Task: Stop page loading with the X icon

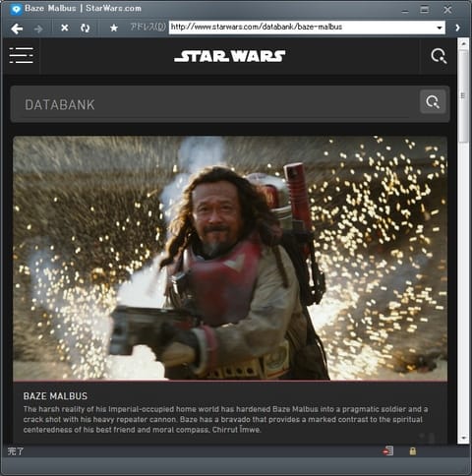Action: [x=65, y=29]
